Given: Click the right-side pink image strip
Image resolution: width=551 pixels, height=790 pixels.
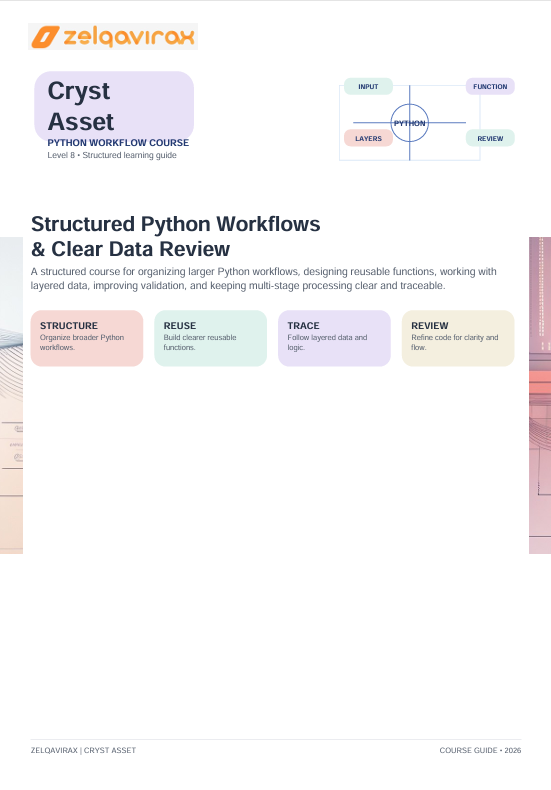Looking at the screenshot, I should click(x=540, y=396).
